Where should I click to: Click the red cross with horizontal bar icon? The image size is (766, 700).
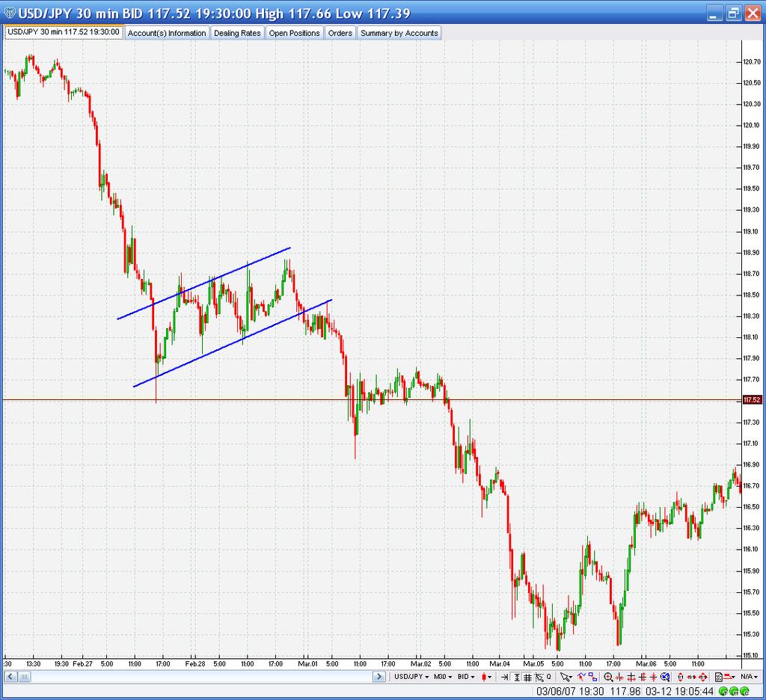pyautogui.click(x=631, y=677)
